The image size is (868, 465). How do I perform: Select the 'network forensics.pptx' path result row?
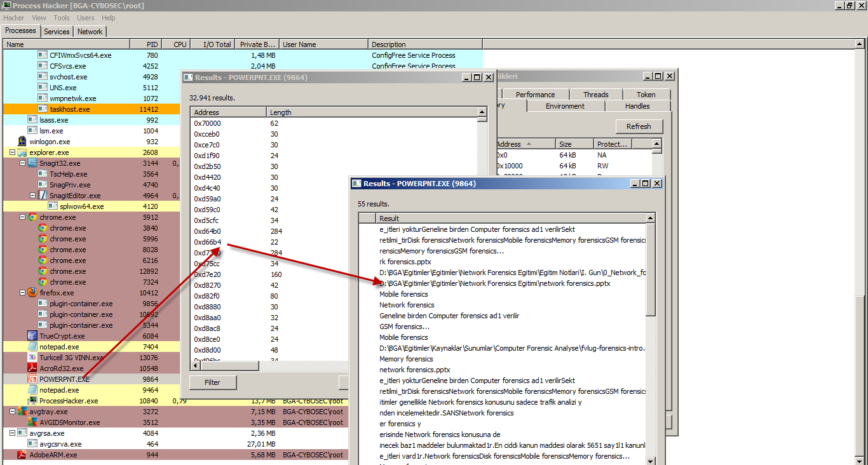(501, 283)
